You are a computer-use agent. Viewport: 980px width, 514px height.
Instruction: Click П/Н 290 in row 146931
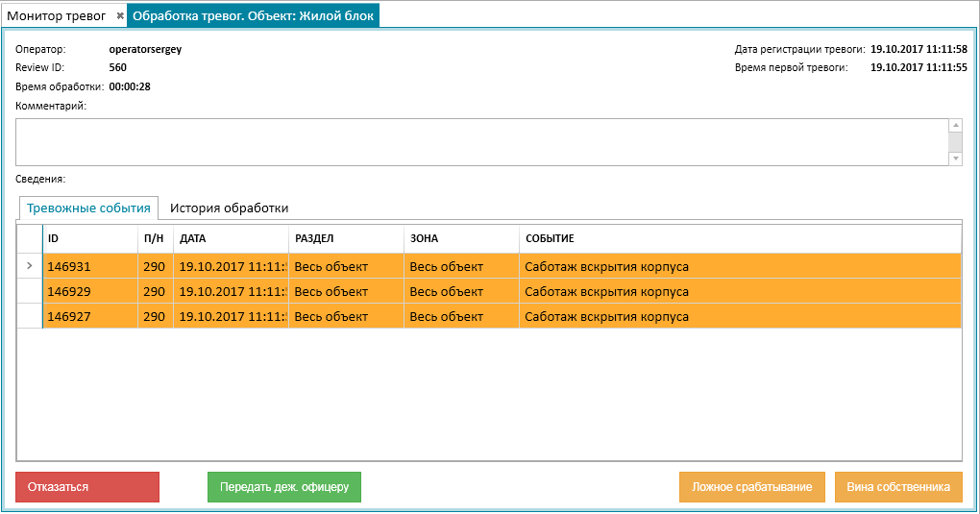(156, 266)
